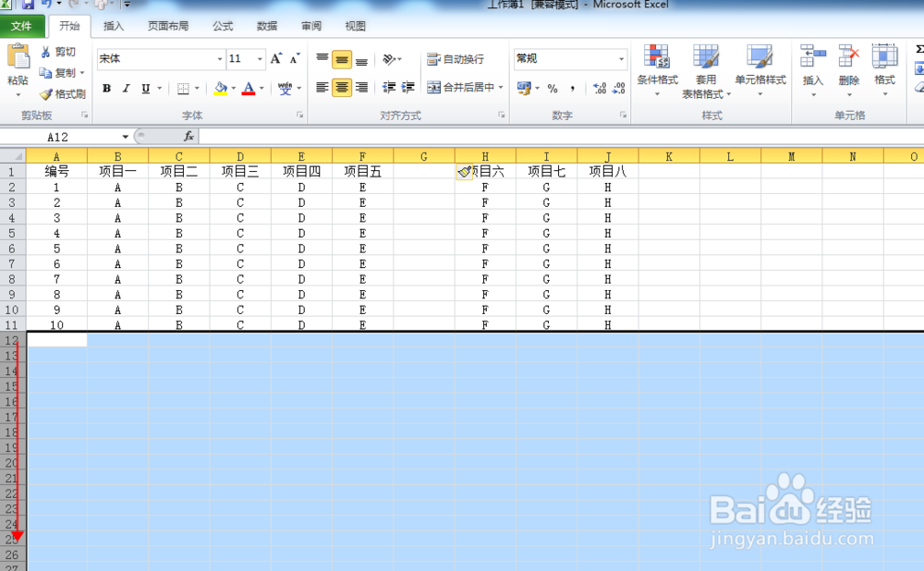Toggle center text alignment
Image resolution: width=924 pixels, height=571 pixels.
[342, 88]
